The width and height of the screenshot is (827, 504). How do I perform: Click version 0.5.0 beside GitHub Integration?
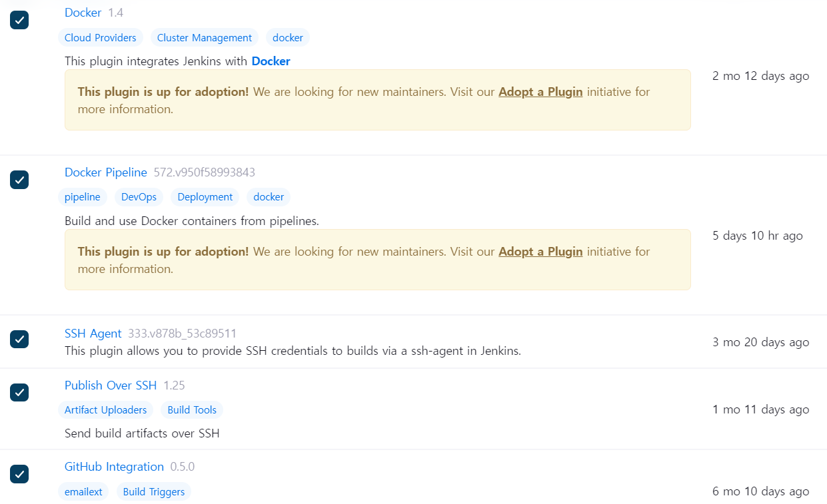coord(183,467)
